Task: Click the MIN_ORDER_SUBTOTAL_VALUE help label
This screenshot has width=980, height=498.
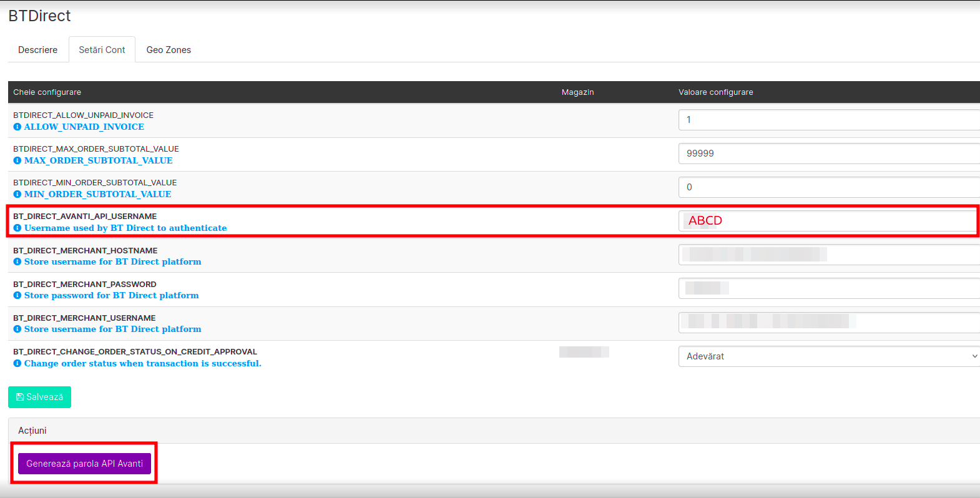Action: point(98,194)
